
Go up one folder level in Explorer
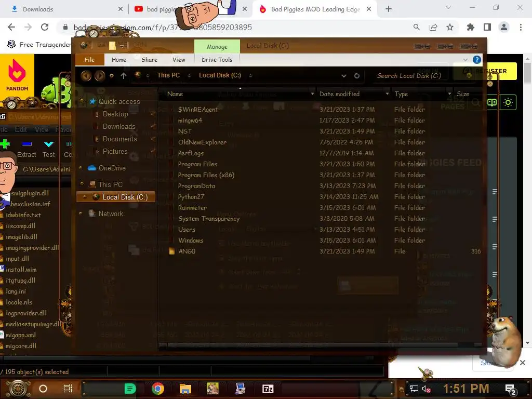[124, 76]
